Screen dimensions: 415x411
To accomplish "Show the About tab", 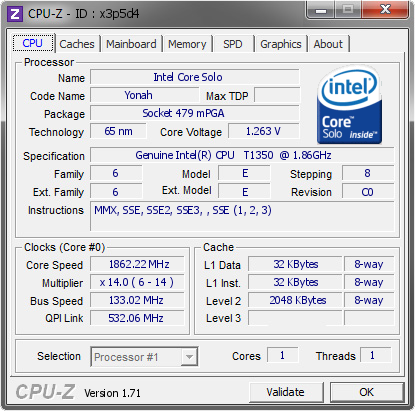I will (328, 44).
